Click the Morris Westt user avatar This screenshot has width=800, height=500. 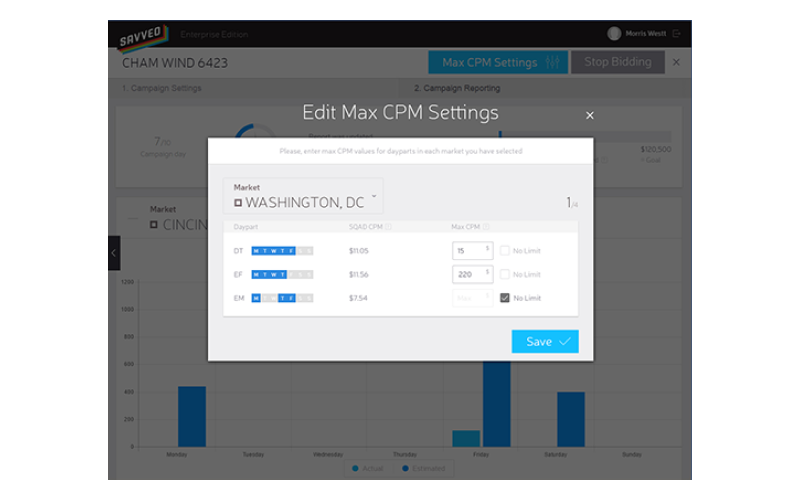pos(614,34)
